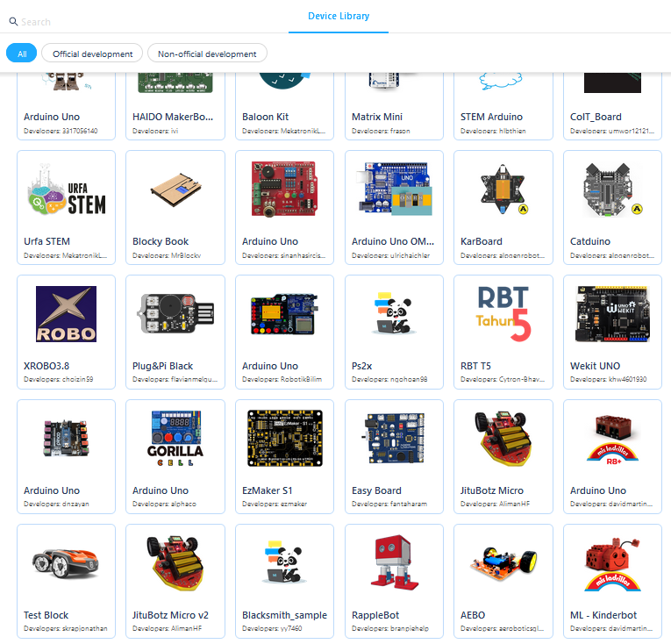The image size is (671, 644).
Task: Switch to the Device Library tab
Action: [339, 17]
